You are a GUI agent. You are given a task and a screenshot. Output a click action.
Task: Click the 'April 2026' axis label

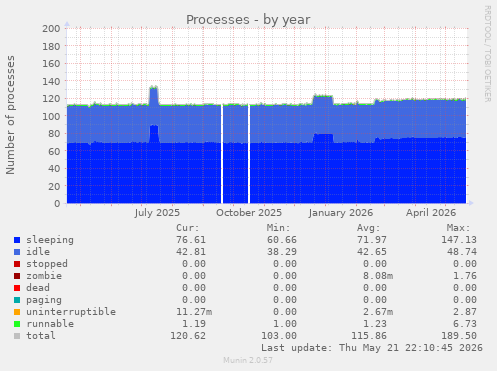click(431, 213)
